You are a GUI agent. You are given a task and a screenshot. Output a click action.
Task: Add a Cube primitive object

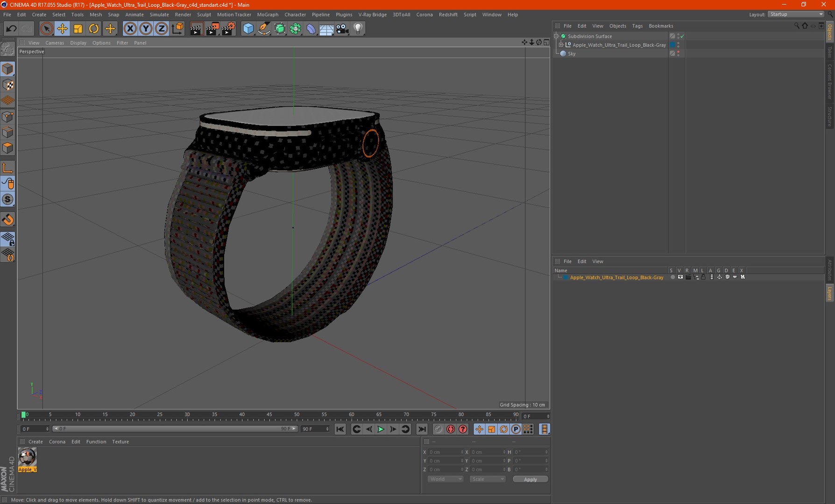248,29
